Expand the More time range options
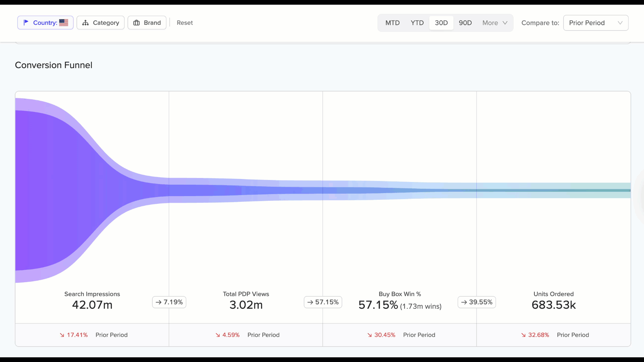644x362 pixels. [x=495, y=23]
